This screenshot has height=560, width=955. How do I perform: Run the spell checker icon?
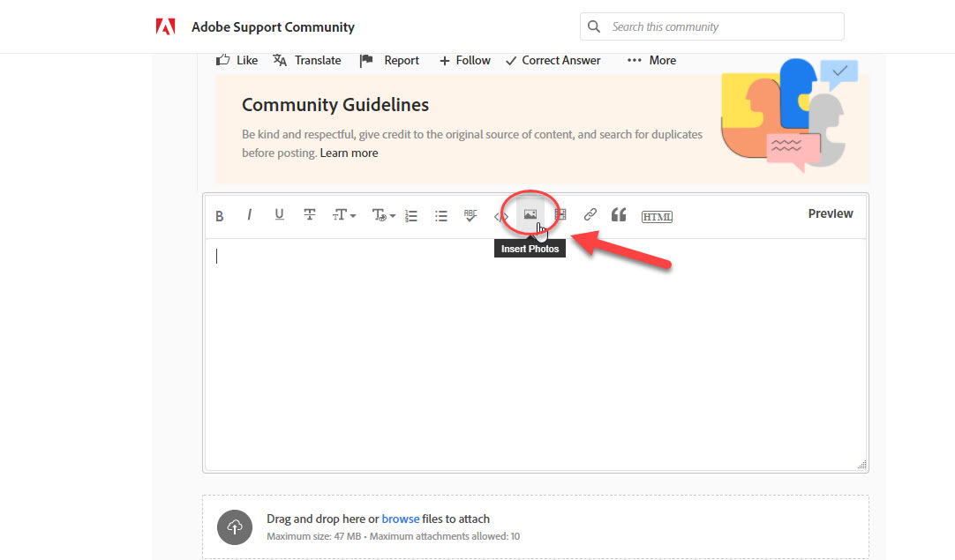pos(470,214)
